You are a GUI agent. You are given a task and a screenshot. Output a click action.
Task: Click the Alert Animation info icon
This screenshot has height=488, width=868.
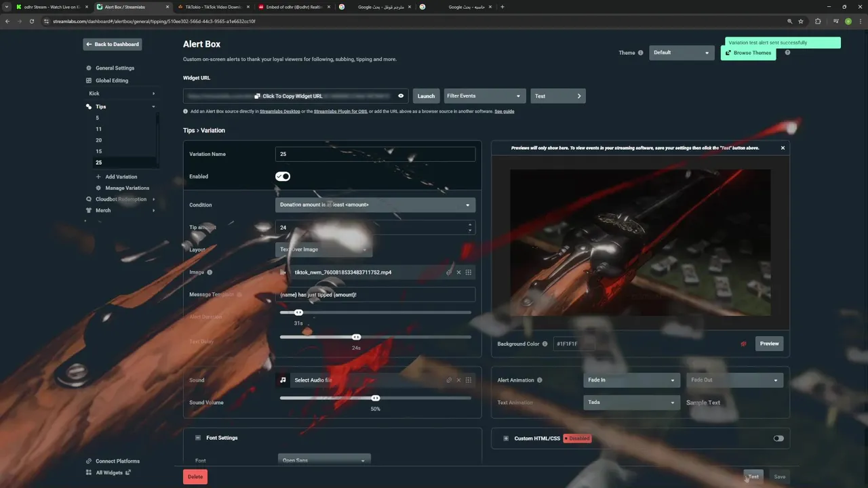tap(540, 380)
